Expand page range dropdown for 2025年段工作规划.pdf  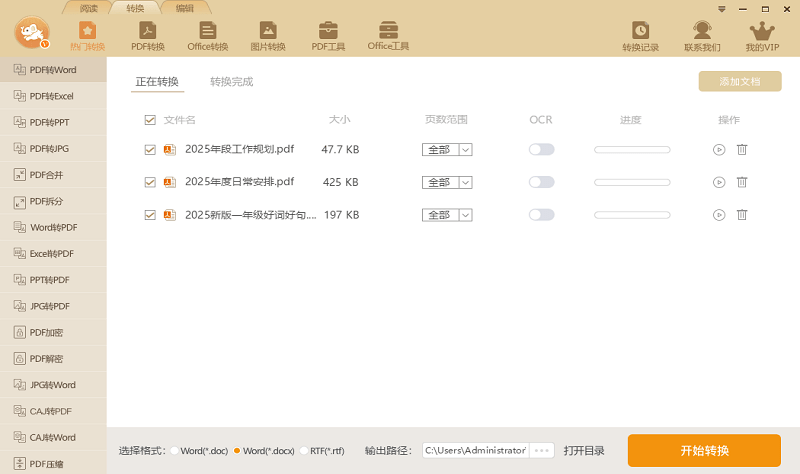465,150
